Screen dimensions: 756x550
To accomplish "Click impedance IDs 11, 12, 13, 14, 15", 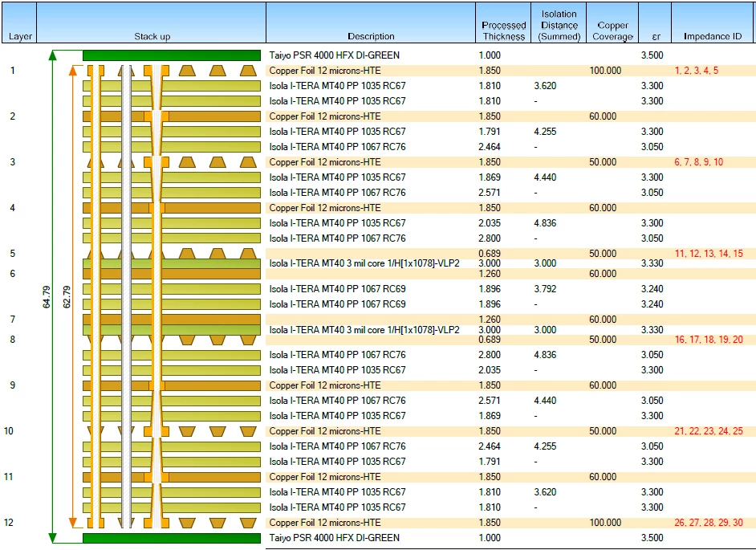I will (709, 253).
